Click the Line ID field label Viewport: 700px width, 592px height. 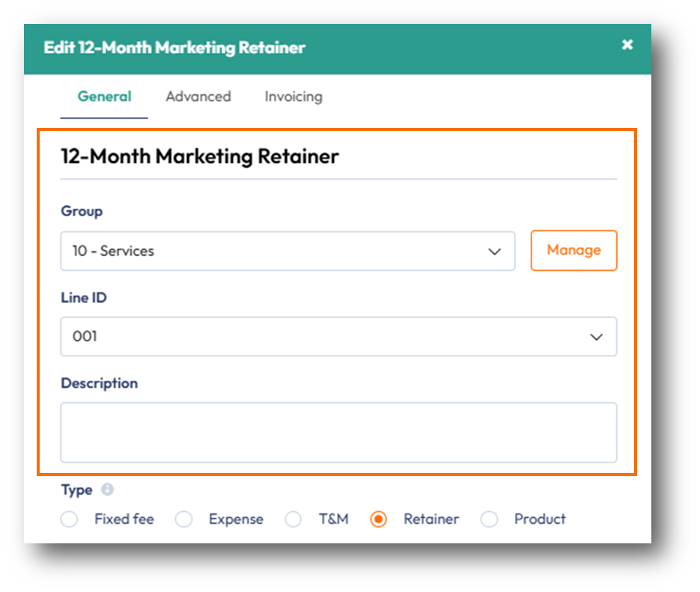pos(84,298)
